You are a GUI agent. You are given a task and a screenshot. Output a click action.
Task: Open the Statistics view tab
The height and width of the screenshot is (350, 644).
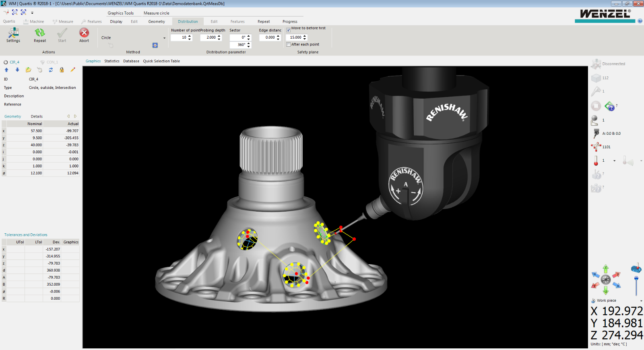(112, 61)
